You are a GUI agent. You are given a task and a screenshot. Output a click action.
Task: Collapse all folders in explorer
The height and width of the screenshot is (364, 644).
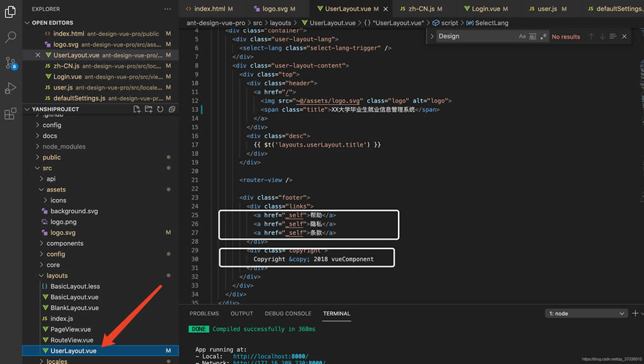coord(172,109)
